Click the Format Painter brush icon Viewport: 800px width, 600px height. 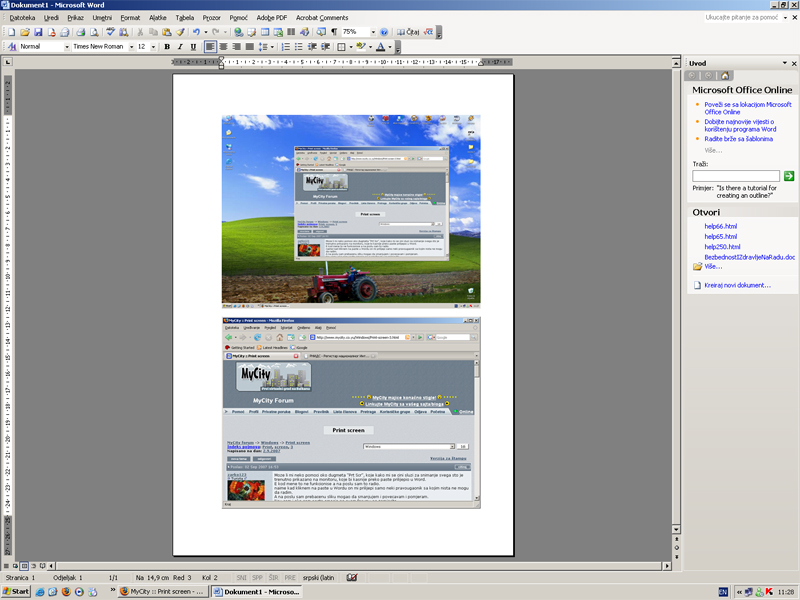pyautogui.click(x=178, y=32)
